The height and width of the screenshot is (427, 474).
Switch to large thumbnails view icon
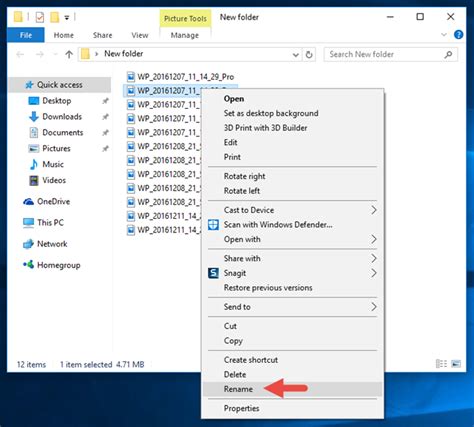point(456,364)
